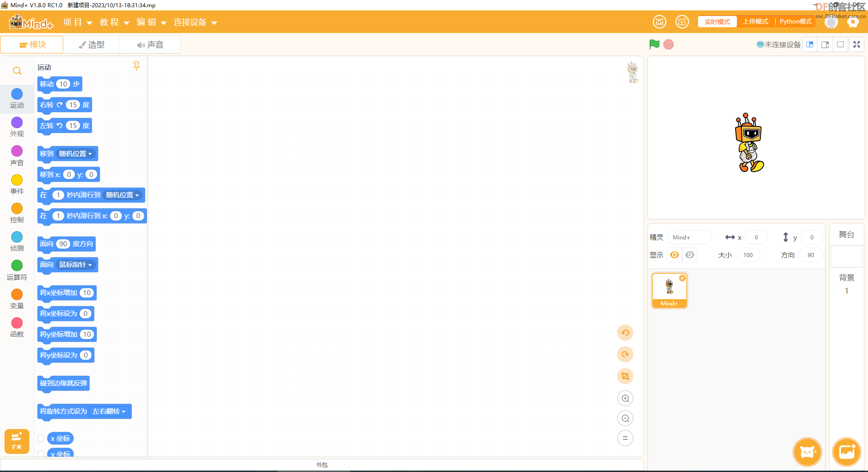This screenshot has width=868, height=472.
Task: Click the crop screenshot icon in workspace
Action: point(625,376)
